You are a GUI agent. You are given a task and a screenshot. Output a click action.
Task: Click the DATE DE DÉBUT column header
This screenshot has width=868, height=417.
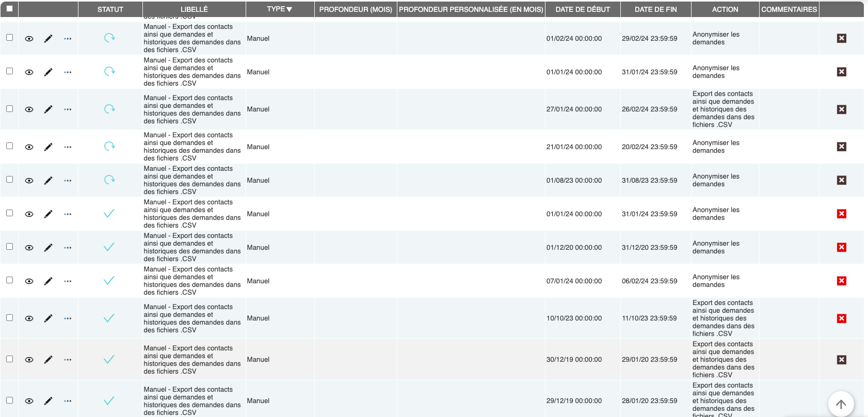pos(582,9)
